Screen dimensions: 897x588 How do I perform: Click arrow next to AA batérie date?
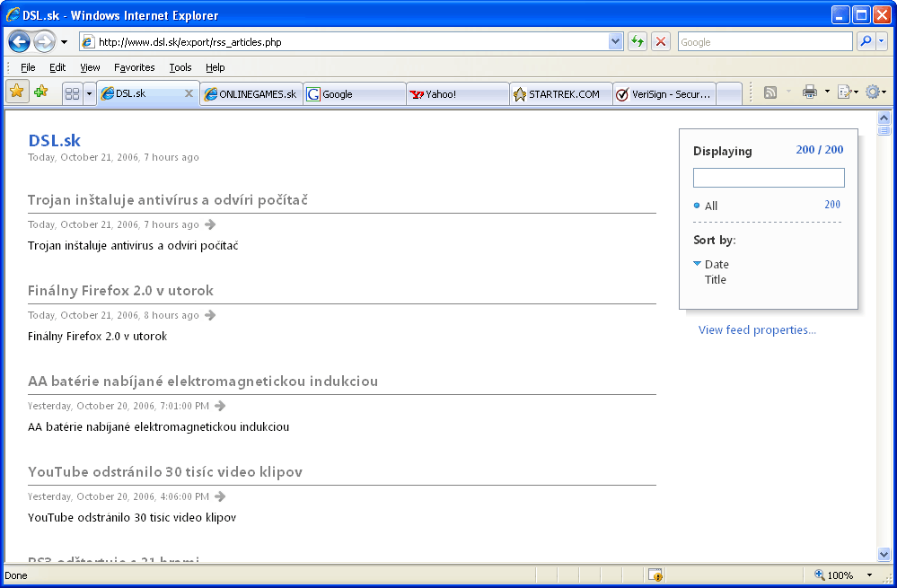(220, 406)
